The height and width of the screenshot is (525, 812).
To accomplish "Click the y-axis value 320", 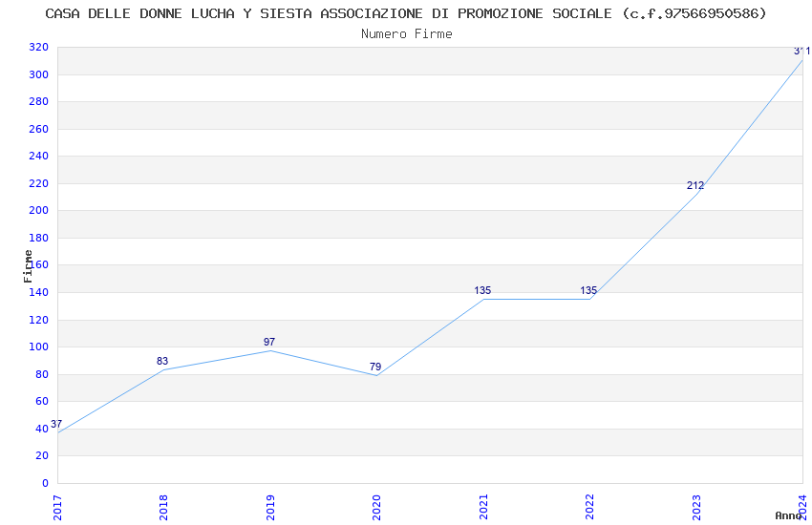I will 38,47.
